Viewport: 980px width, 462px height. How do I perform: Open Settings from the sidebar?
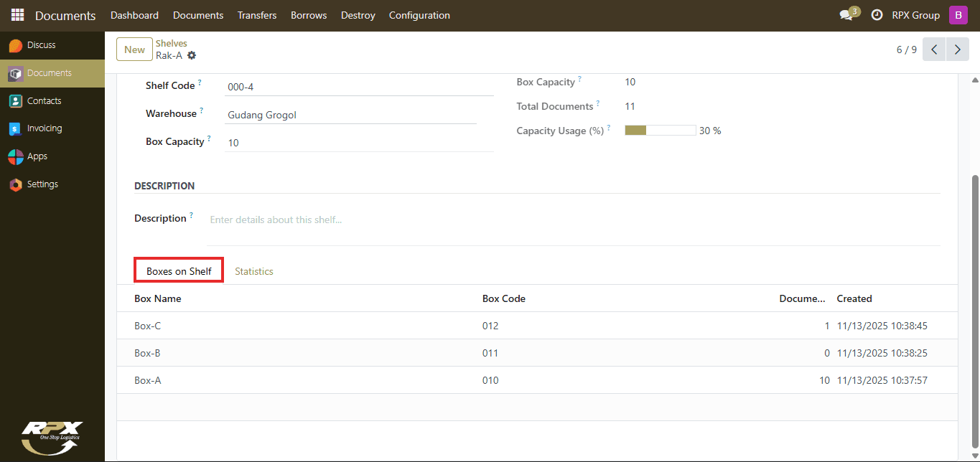(x=52, y=184)
